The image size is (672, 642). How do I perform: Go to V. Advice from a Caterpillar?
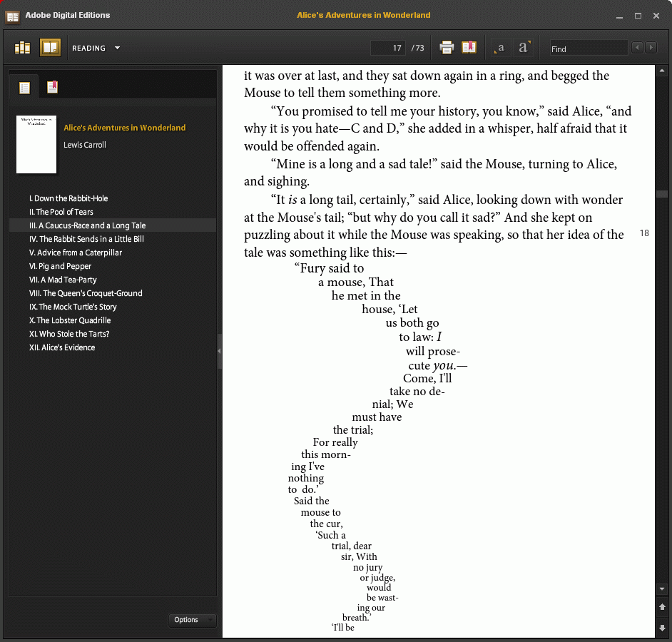pos(76,253)
